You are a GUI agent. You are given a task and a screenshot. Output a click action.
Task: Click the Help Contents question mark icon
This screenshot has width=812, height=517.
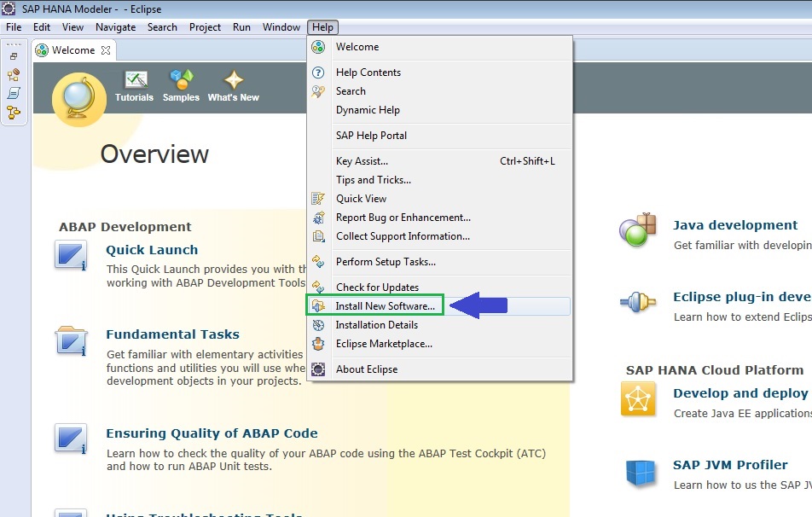[x=318, y=73]
